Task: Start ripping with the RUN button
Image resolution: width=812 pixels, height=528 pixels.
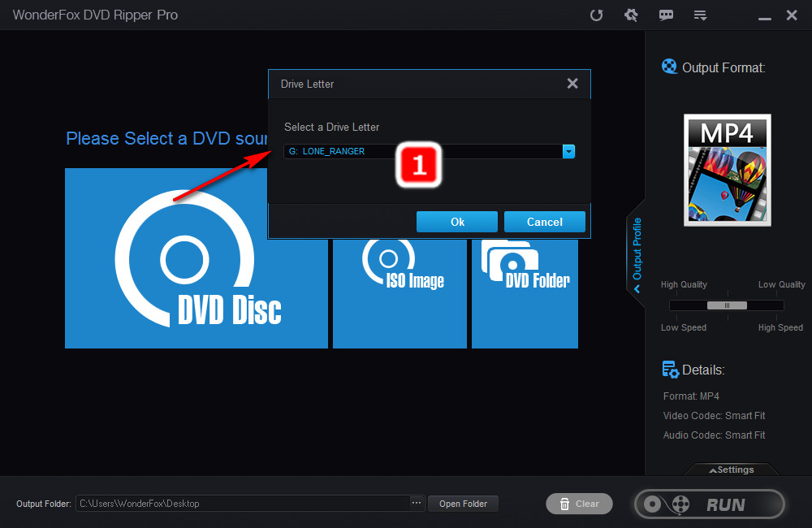Action: tap(710, 504)
